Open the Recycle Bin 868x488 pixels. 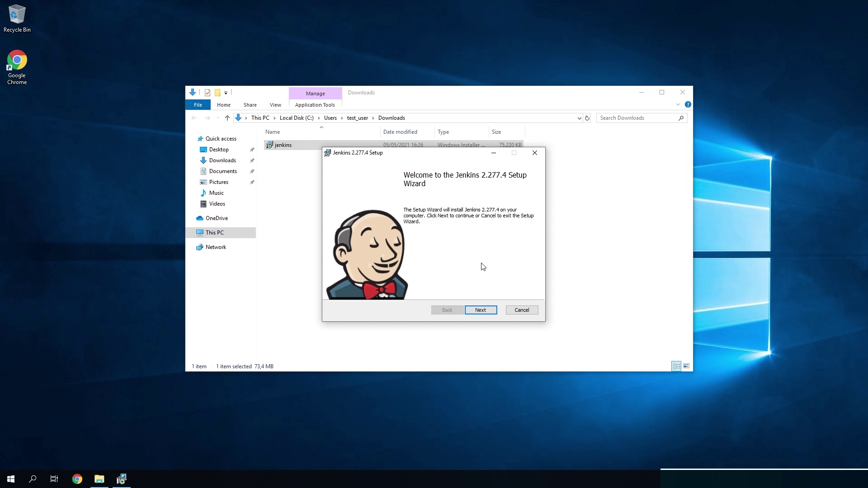pos(17,19)
